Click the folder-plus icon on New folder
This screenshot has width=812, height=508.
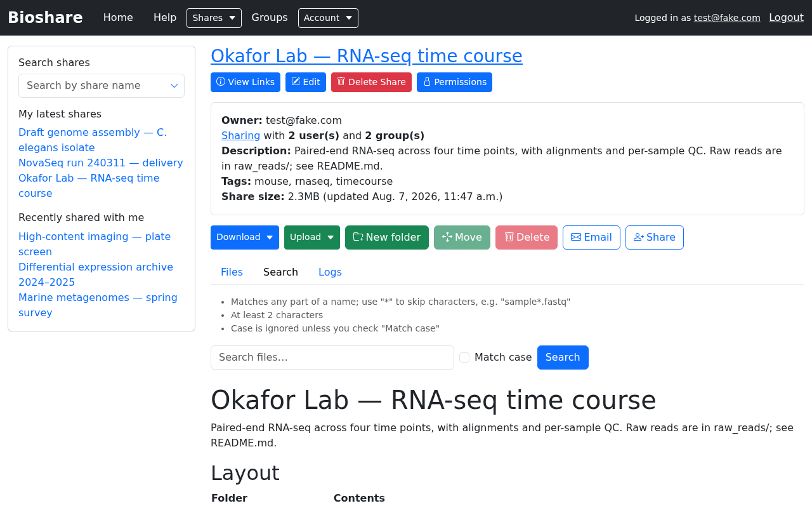358,237
